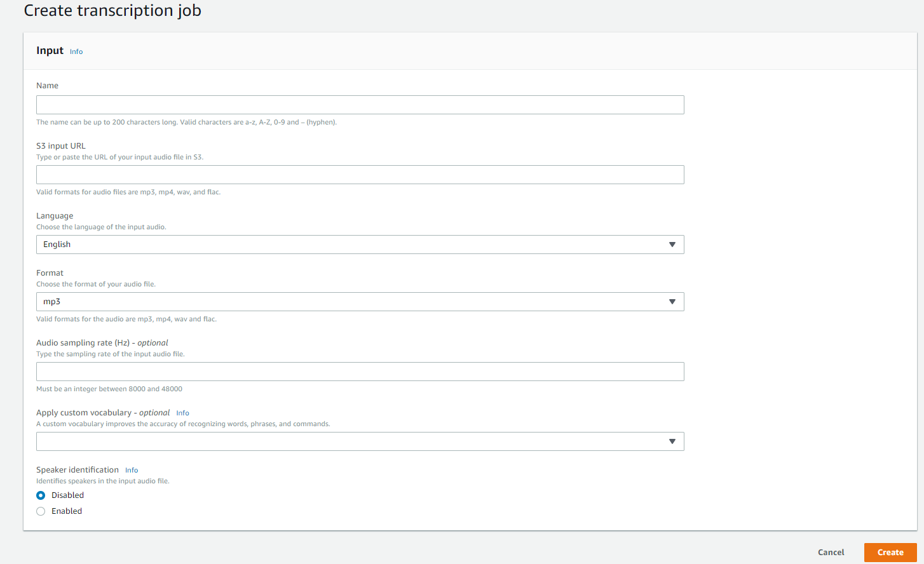The height and width of the screenshot is (564, 924).
Task: Click 'Must be an integer between 8000 and 48000' text
Action: pos(109,389)
